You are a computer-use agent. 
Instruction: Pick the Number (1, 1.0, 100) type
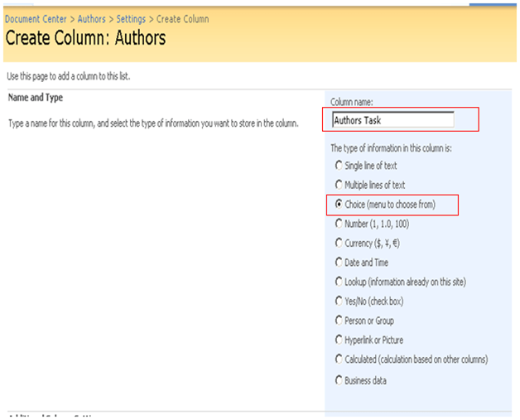coord(338,224)
